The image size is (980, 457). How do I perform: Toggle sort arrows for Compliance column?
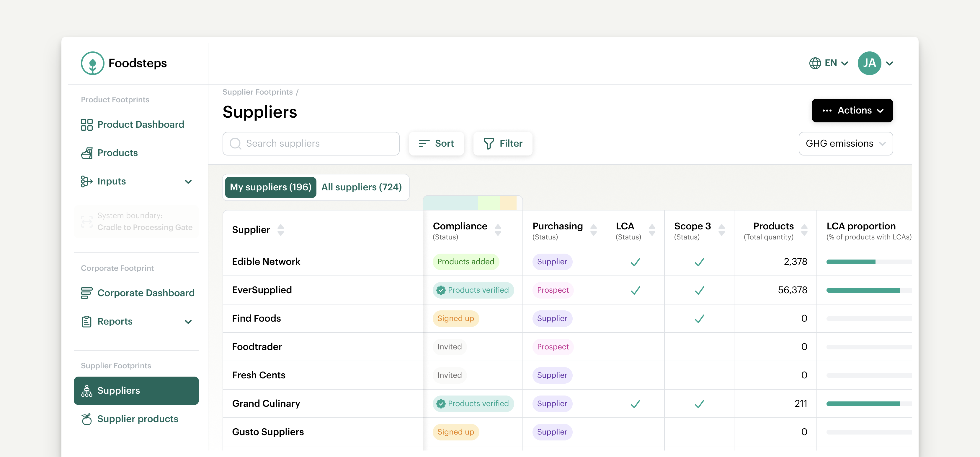coord(498,230)
